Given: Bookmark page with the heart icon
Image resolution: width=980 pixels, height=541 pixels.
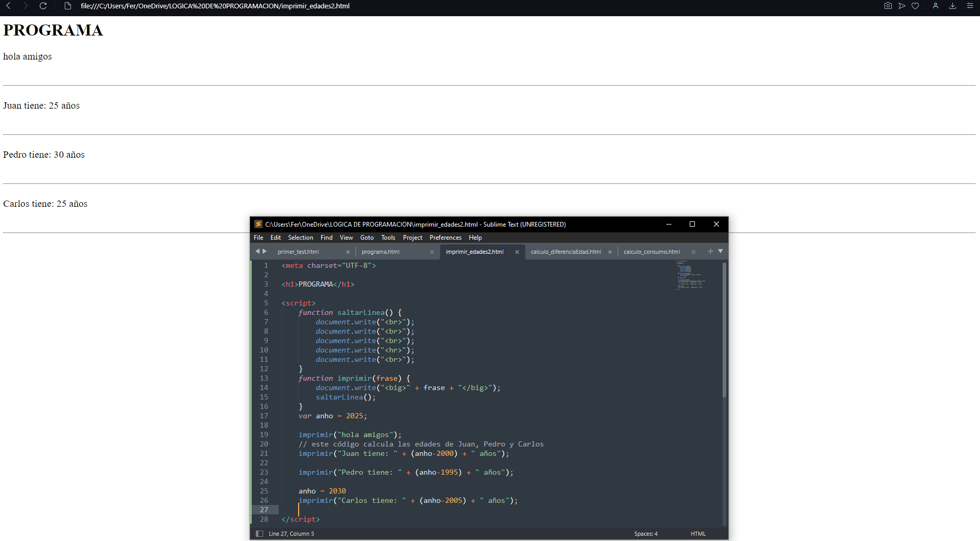Looking at the screenshot, I should tap(915, 6).
